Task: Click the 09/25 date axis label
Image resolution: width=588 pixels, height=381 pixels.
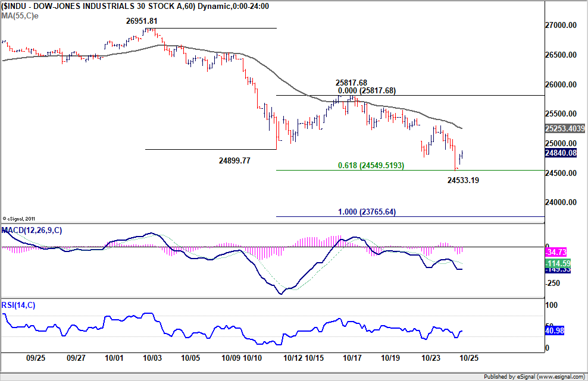Action: [x=36, y=358]
